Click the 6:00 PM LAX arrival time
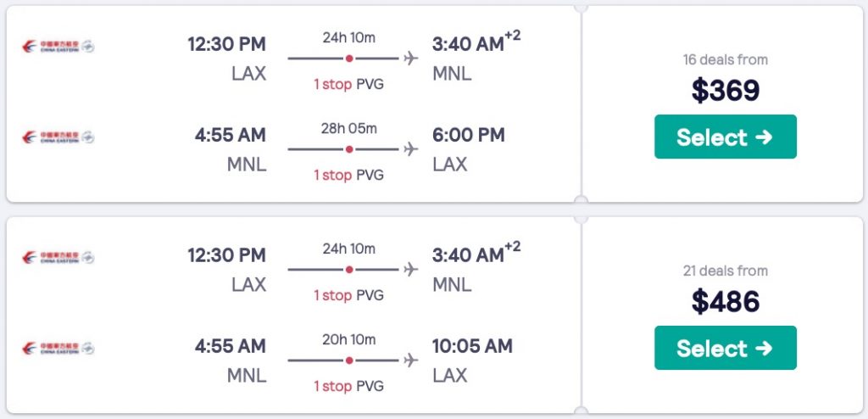The height and width of the screenshot is (419, 868). pyautogui.click(x=468, y=135)
